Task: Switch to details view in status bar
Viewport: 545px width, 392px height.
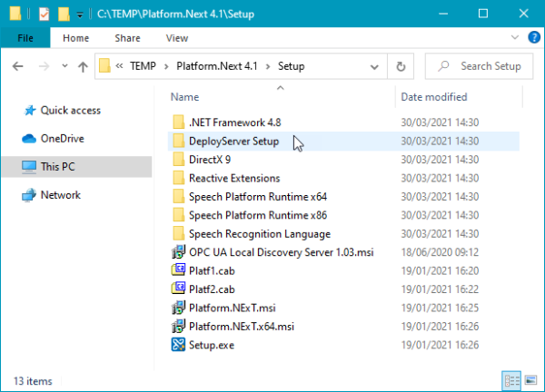Action: click(511, 380)
